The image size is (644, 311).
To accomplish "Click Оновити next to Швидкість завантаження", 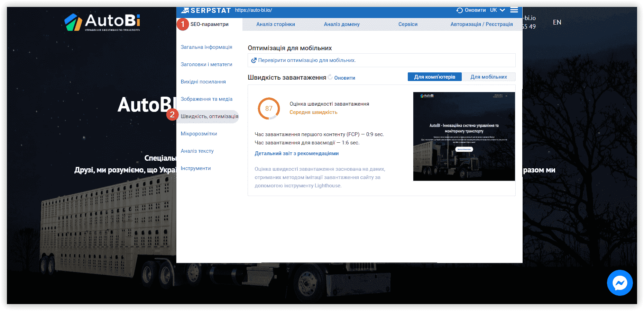I will click(344, 78).
